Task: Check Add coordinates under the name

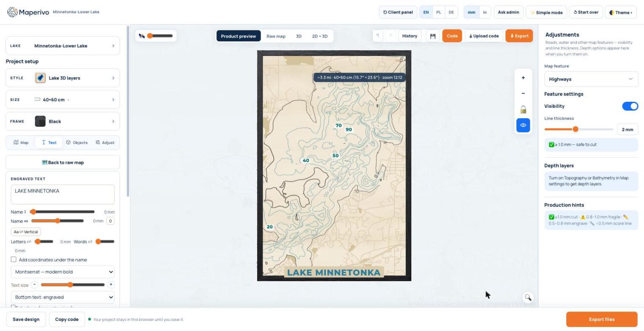Action: tap(14, 260)
